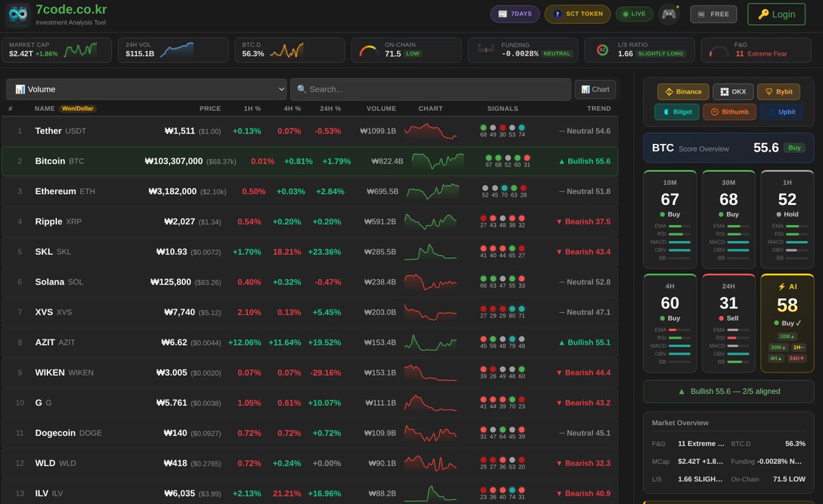The width and height of the screenshot is (823, 504).
Task: Select the OKX exchange tab
Action: (x=733, y=92)
